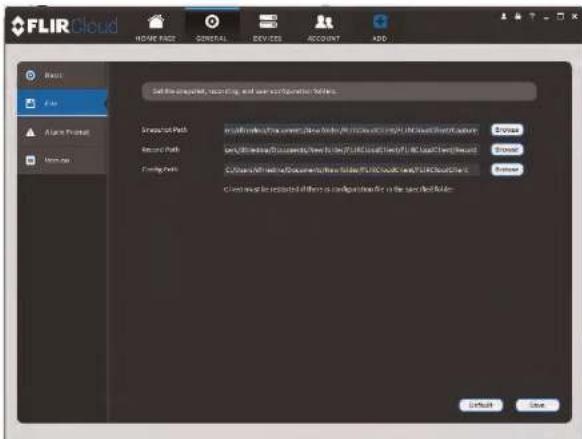The height and width of the screenshot is (439, 582).
Task: Open Alarm Prompt settings in sidebar
Action: [62, 132]
